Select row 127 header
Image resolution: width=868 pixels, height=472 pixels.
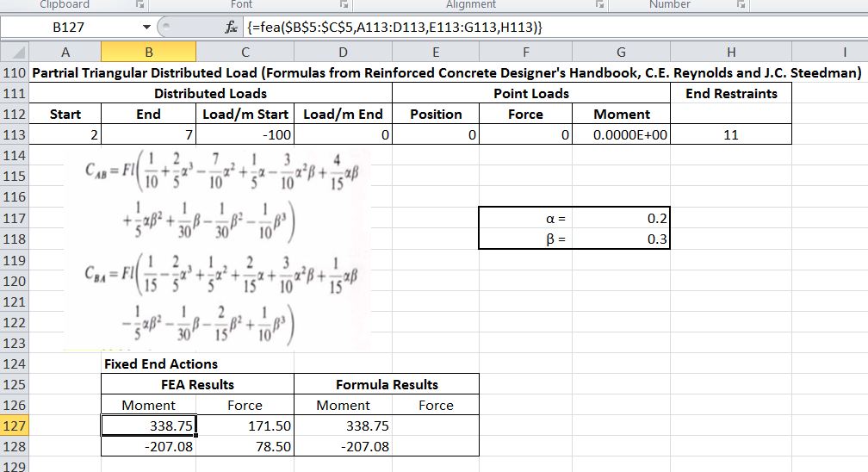pyautogui.click(x=15, y=425)
